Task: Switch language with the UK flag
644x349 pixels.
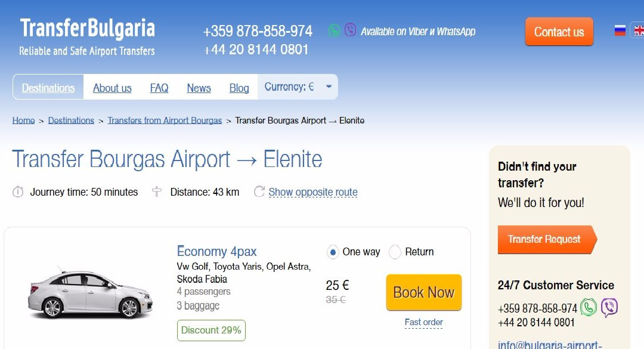Action: 638,30
